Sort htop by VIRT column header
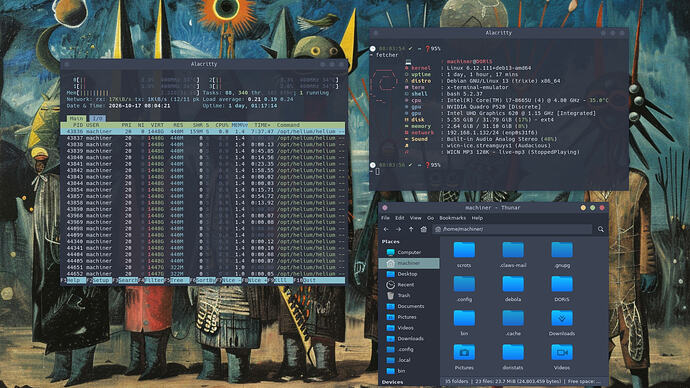690x388 pixels. click(157, 125)
